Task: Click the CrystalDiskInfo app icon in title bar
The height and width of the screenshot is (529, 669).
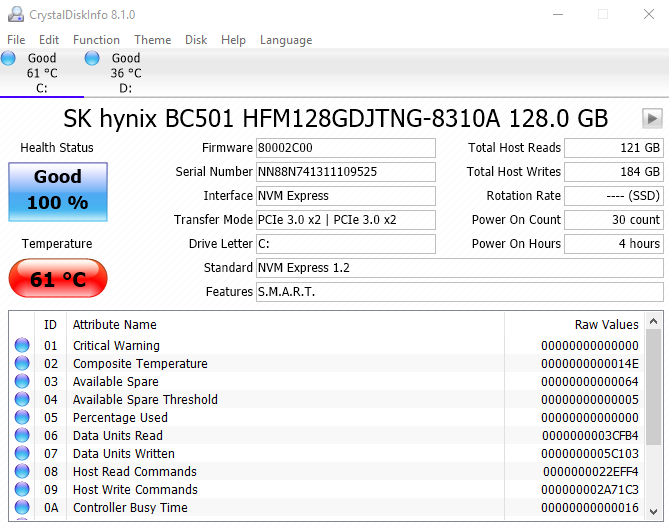Action: 16,15
